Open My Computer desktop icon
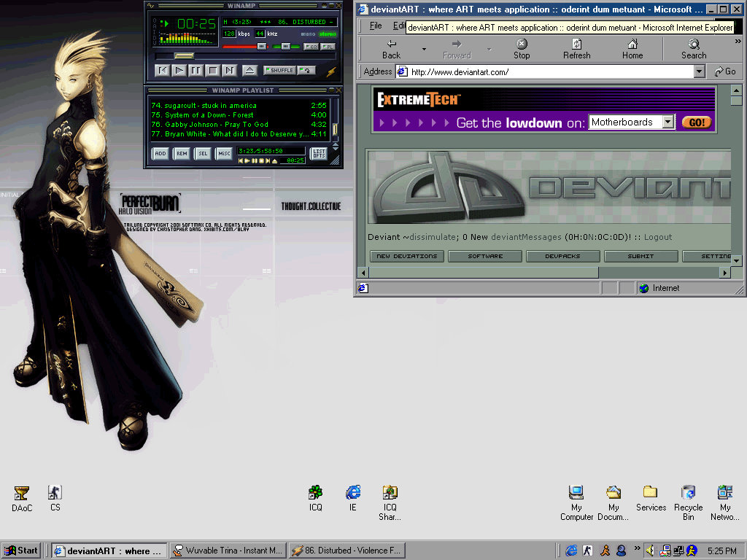This screenshot has height=560, width=747. 576,503
